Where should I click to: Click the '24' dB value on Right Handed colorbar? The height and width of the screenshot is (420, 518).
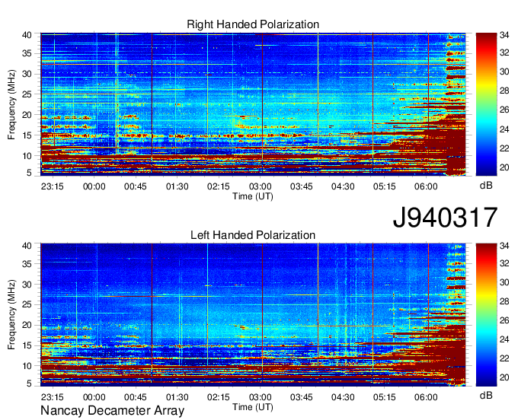coord(504,129)
